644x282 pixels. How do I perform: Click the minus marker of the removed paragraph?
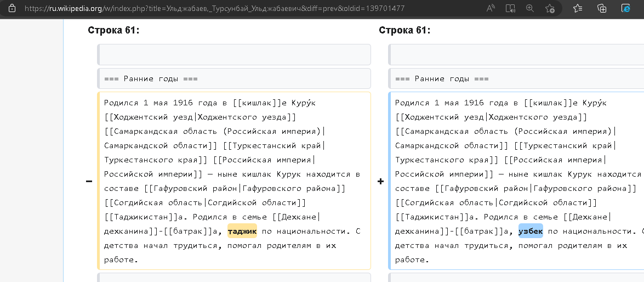(89, 181)
